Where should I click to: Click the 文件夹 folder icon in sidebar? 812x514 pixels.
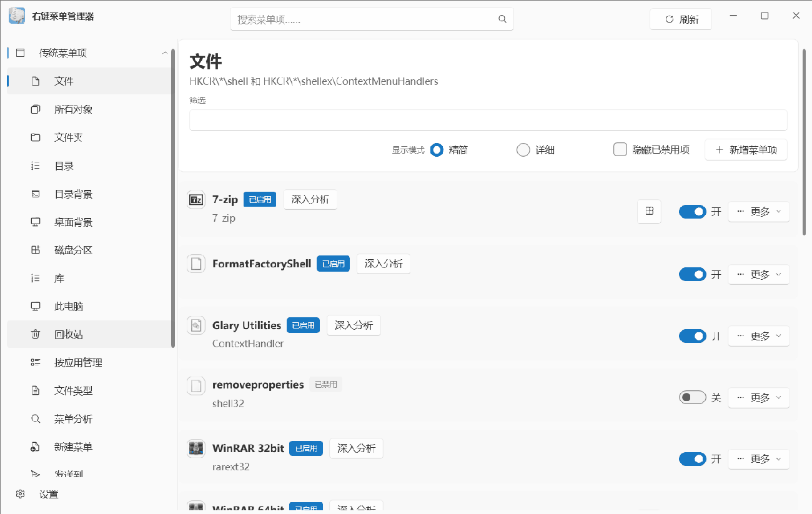pyautogui.click(x=36, y=137)
